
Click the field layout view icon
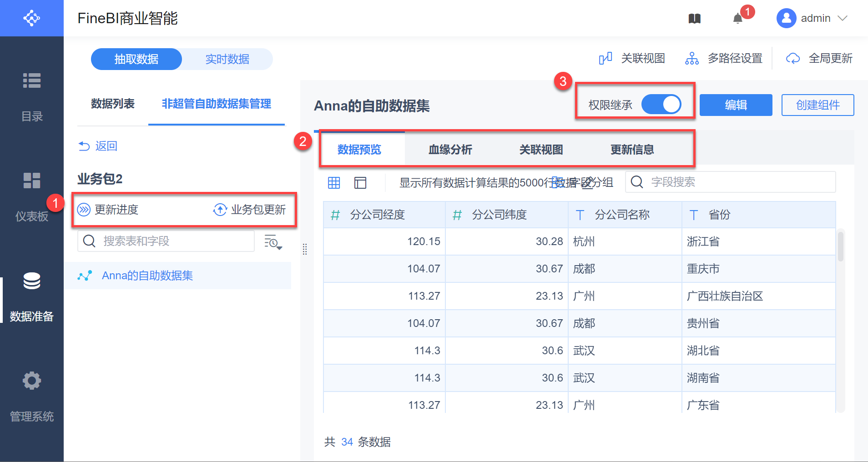360,183
